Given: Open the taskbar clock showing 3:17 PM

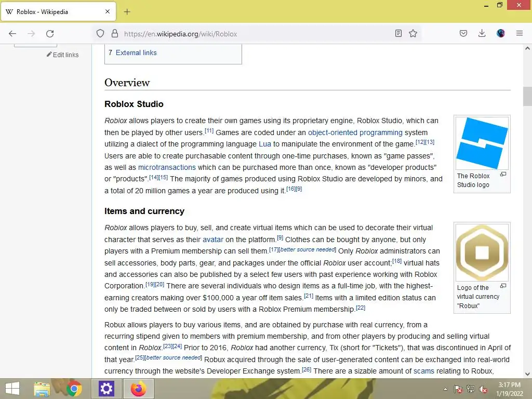Looking at the screenshot, I should click(509, 389).
